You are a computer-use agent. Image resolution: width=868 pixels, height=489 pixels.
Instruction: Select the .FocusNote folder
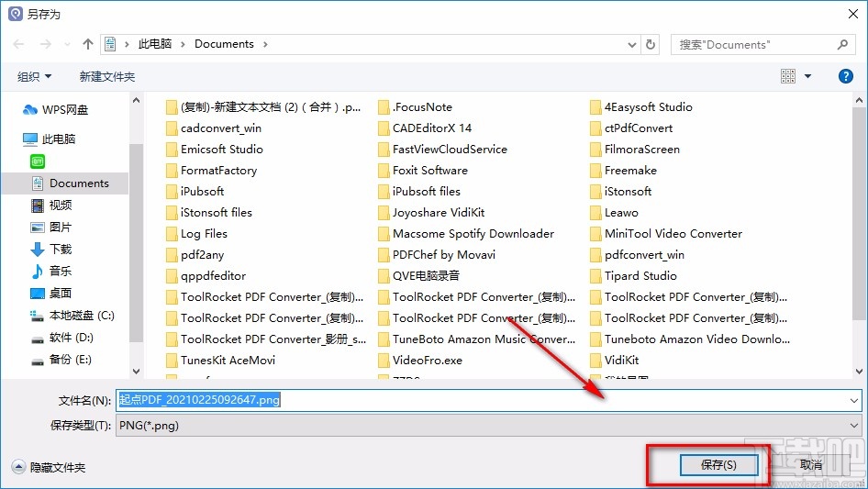pyautogui.click(x=415, y=106)
